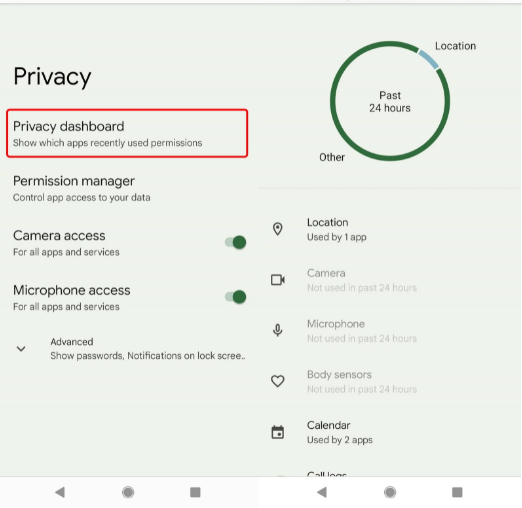
Task: Tap the right screen Home circle button
Action: pos(390,492)
